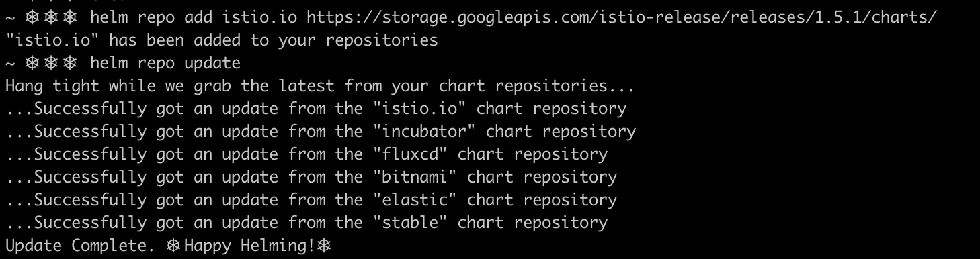Click the tilde prompt before helm repo update

[9, 63]
